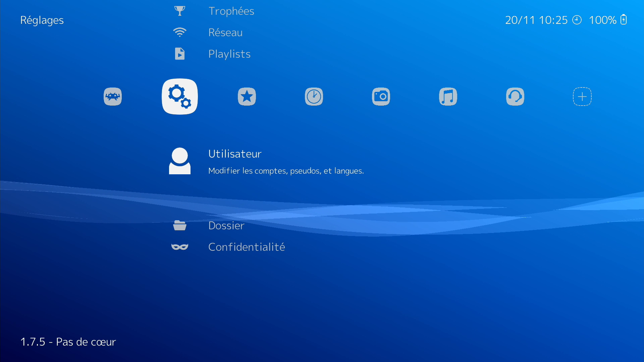Open the RetroArch main menu invader icon

(113, 97)
